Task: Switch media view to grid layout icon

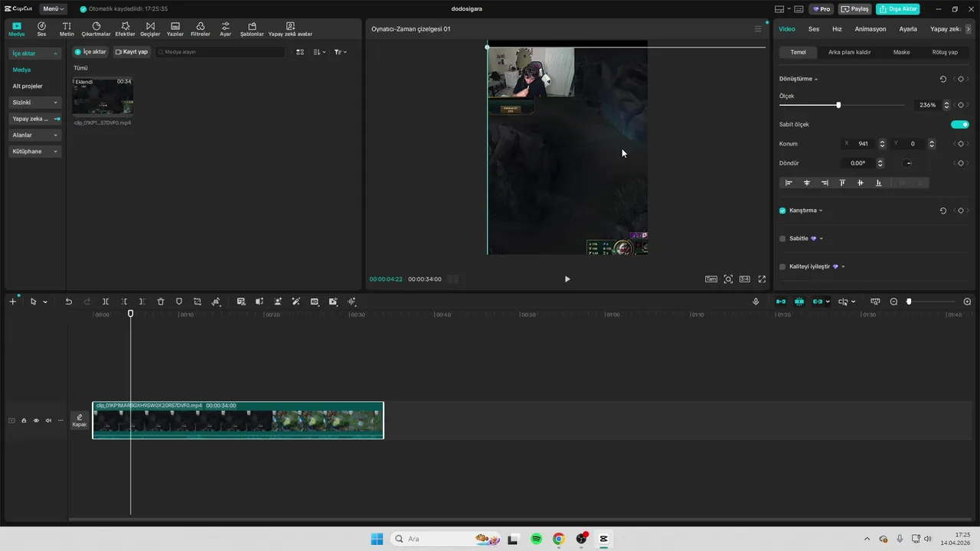Action: pyautogui.click(x=300, y=52)
